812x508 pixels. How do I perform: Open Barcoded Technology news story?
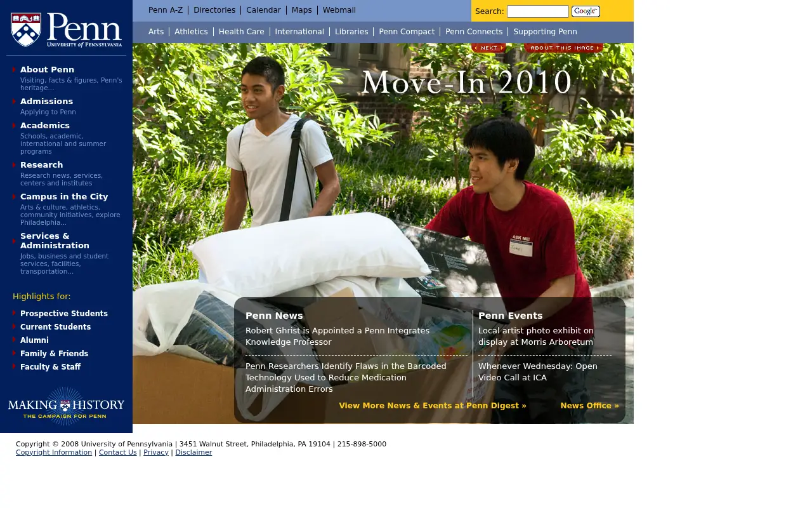click(346, 378)
